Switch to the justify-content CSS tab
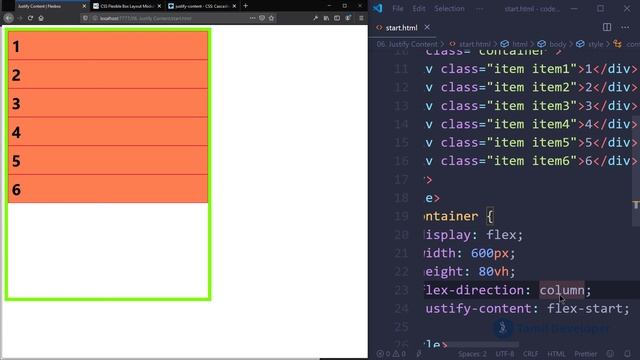The image size is (640, 360). (202, 6)
